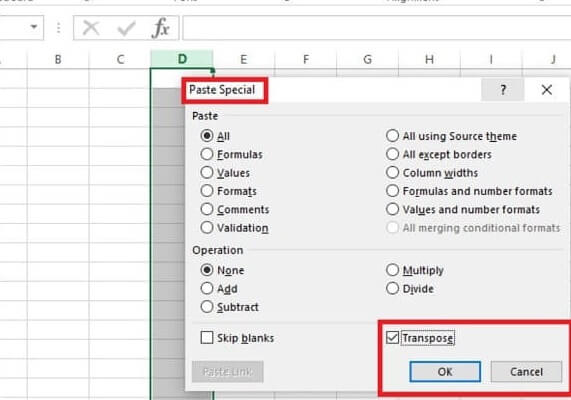Enable the Skip blanks checkbox
Screen dimensions: 571x400
click(207, 337)
